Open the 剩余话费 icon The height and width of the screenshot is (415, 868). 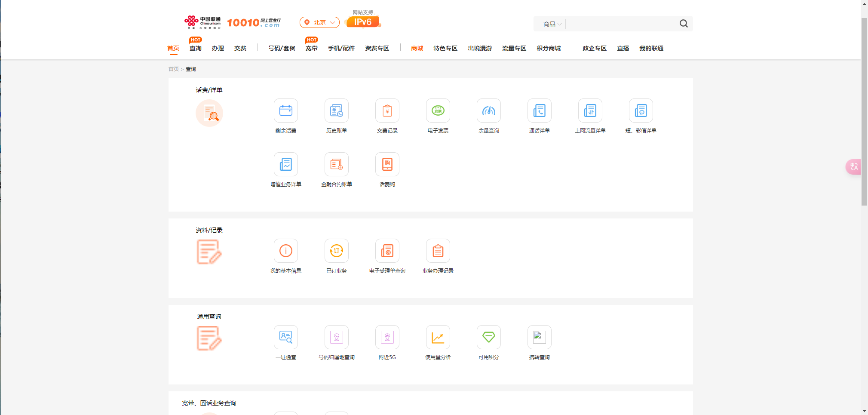286,111
